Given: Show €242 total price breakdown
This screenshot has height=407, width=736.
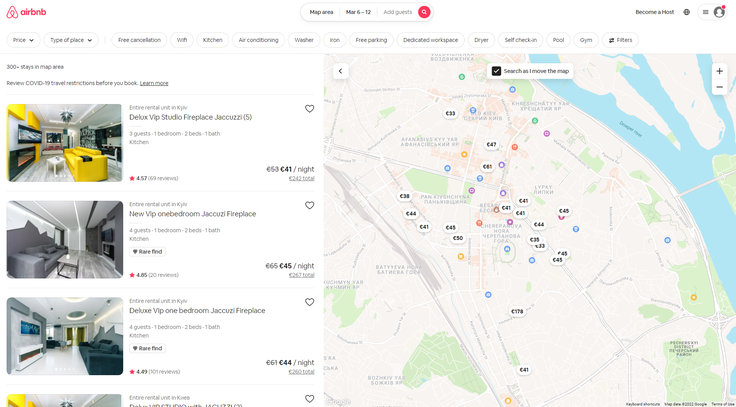Looking at the screenshot, I should [x=301, y=178].
